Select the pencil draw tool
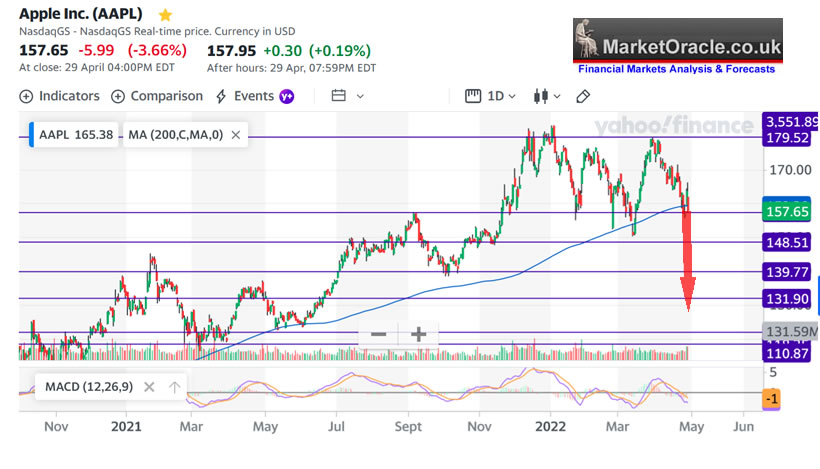 [x=583, y=96]
